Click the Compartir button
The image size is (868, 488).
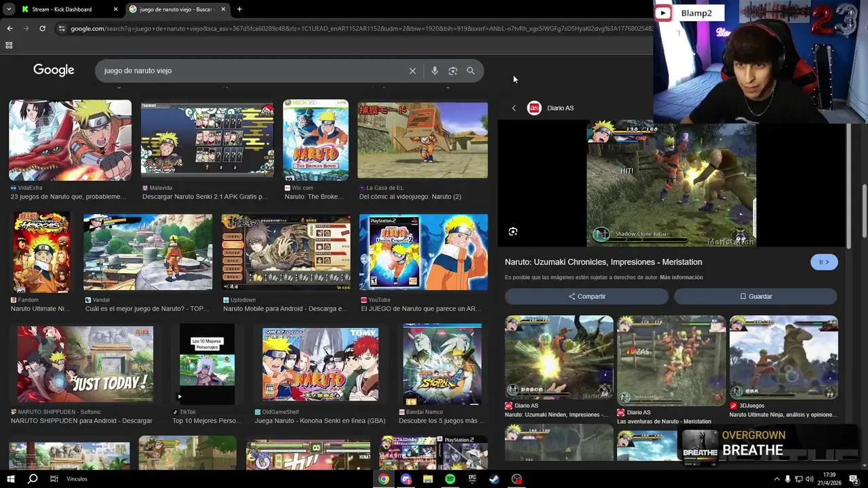pyautogui.click(x=587, y=296)
